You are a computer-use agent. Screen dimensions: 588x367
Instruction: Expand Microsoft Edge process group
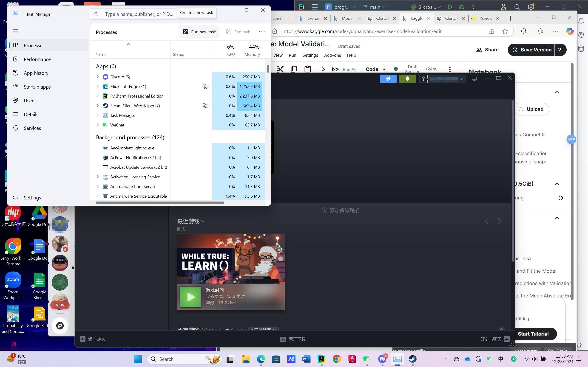98,86
